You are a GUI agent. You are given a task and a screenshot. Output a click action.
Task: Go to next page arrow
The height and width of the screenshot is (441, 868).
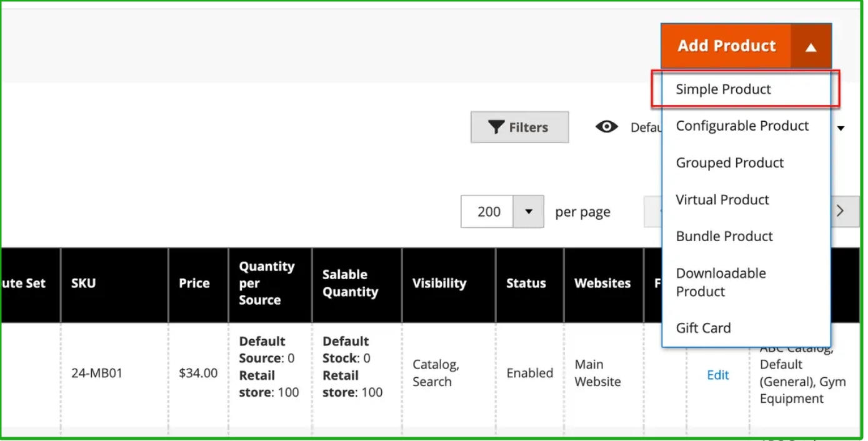pyautogui.click(x=840, y=211)
